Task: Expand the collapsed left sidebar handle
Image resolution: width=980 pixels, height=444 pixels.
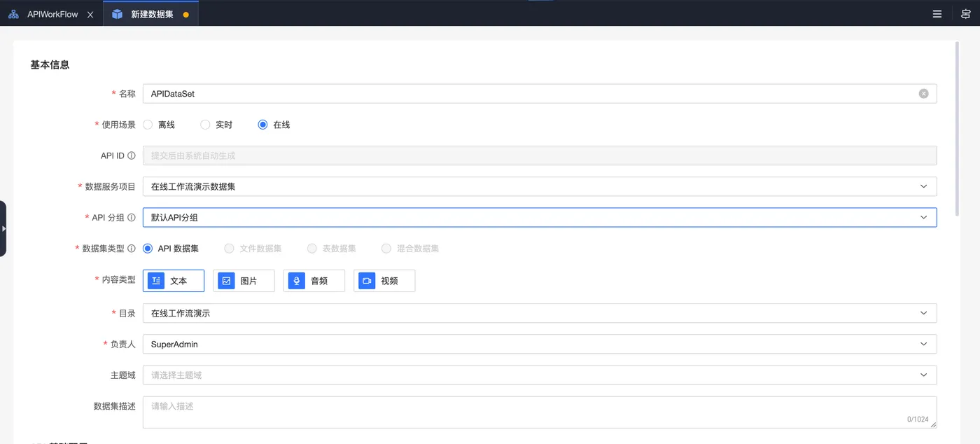Action: coord(3,228)
